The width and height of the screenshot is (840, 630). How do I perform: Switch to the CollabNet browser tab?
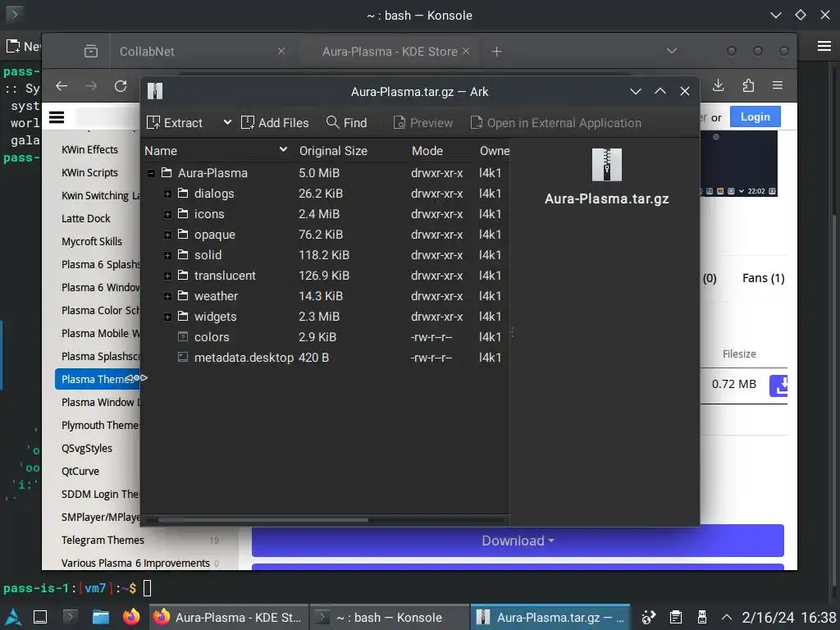tap(202, 52)
